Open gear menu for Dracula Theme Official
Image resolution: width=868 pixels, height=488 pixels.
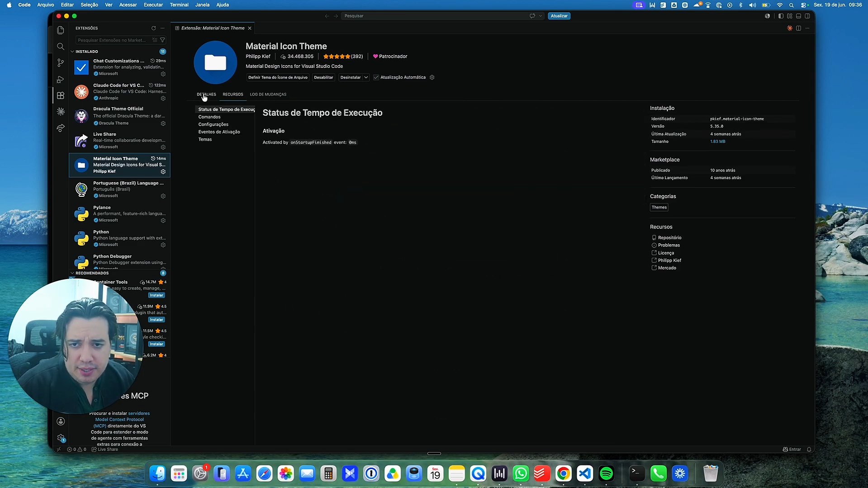tap(163, 123)
